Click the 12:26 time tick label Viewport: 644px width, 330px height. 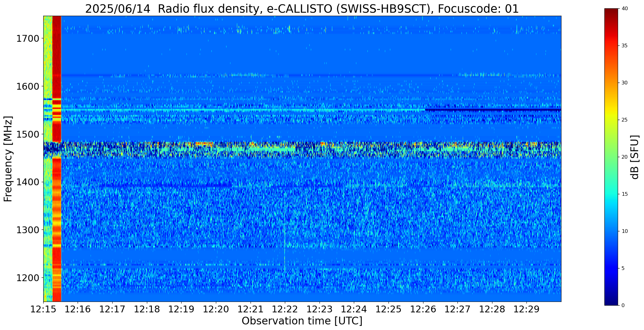pyautogui.click(x=423, y=309)
